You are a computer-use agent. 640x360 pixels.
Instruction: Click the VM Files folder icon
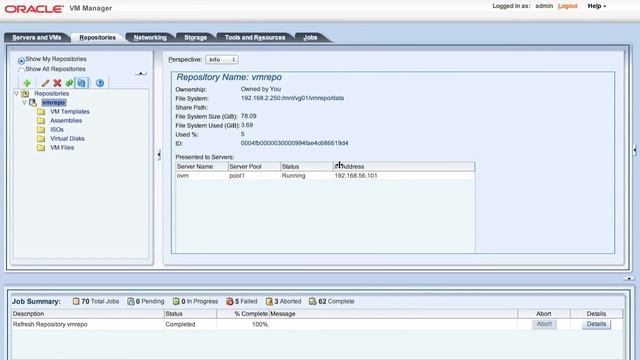41,147
